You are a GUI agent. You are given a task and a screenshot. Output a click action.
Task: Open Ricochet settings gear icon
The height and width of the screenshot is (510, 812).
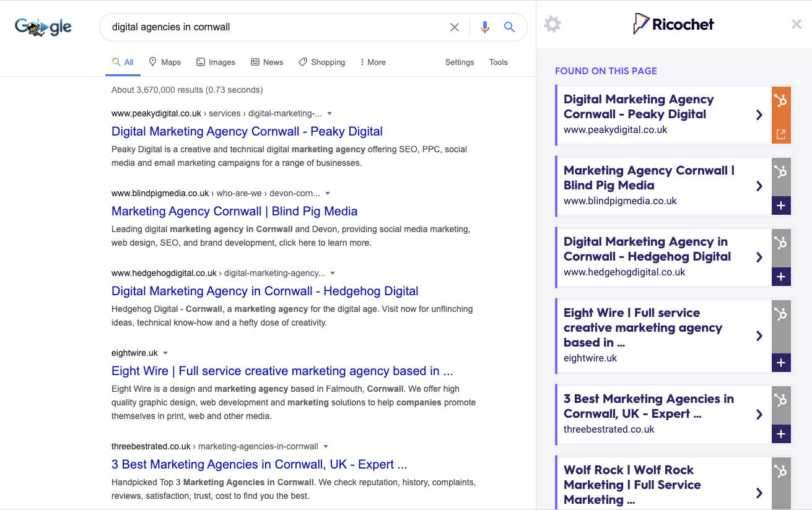(552, 25)
